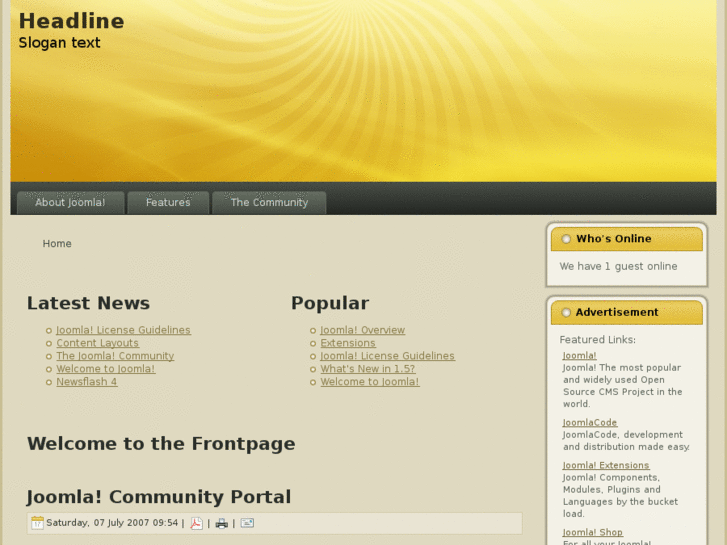Click the e-mail icon for Community Portal article
Screen dimensions: 727x545
coord(247,523)
